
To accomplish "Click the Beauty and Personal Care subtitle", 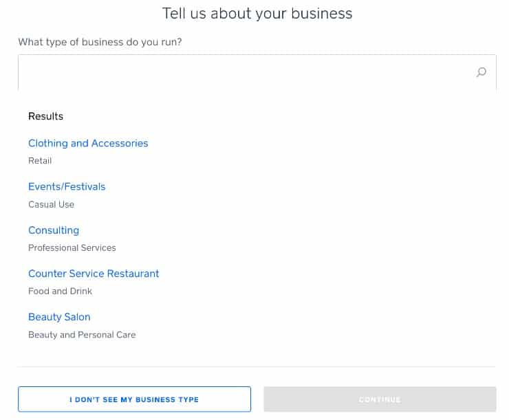I will [x=82, y=335].
